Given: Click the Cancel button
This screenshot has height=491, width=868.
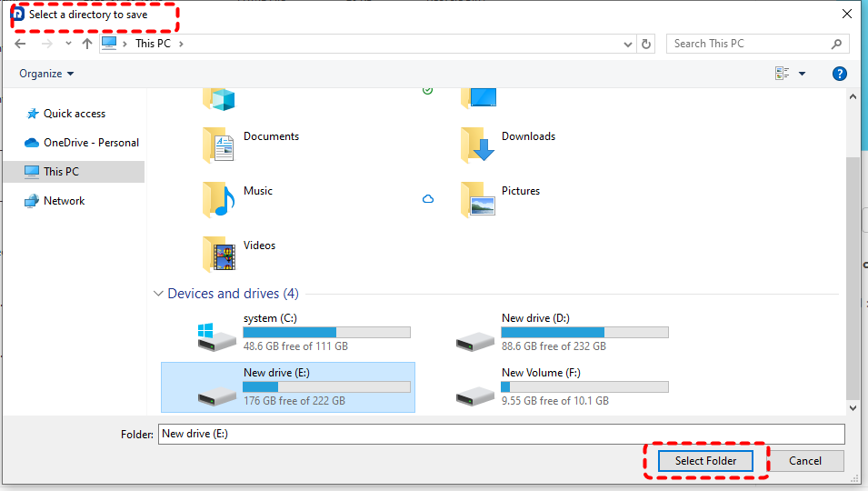Looking at the screenshot, I should [805, 461].
